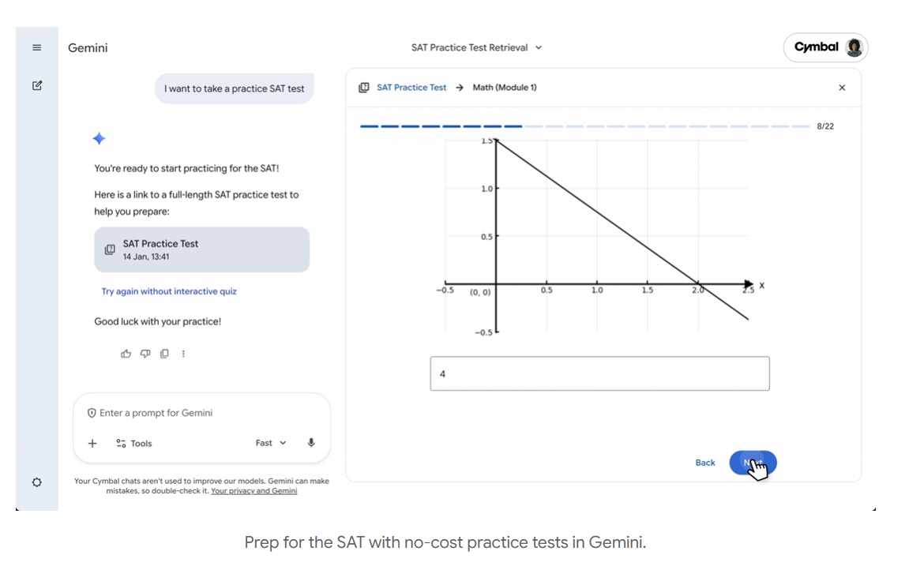Screen dimensions: 924x566
Task: Click the Try again without interactive quiz link
Action: (x=169, y=291)
